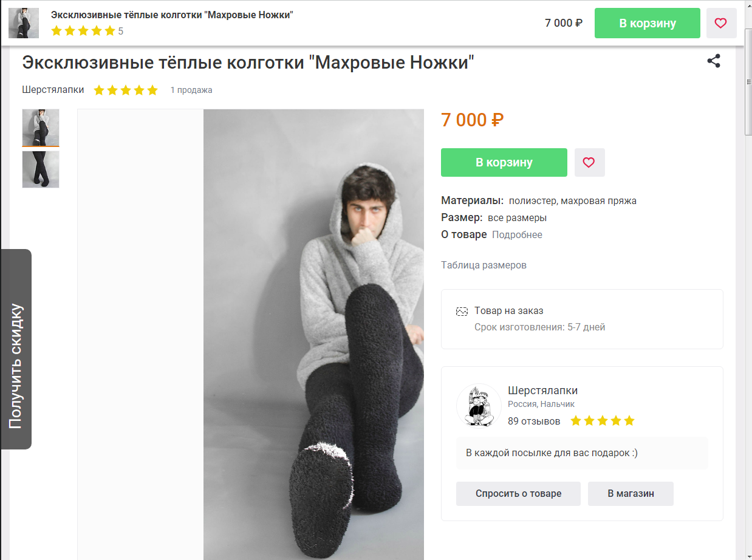The image size is (752, 560).
Task: Select the first product photo thumbnail
Action: coord(41,128)
